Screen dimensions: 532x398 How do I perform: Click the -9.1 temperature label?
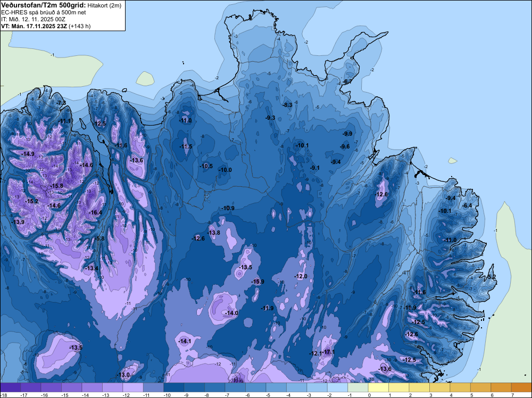tap(315, 168)
